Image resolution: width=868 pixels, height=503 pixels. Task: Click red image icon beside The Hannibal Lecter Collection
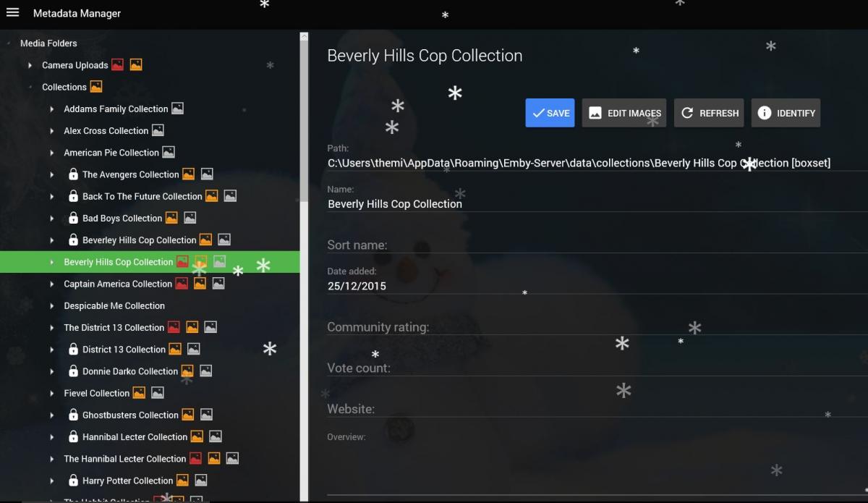coord(195,458)
